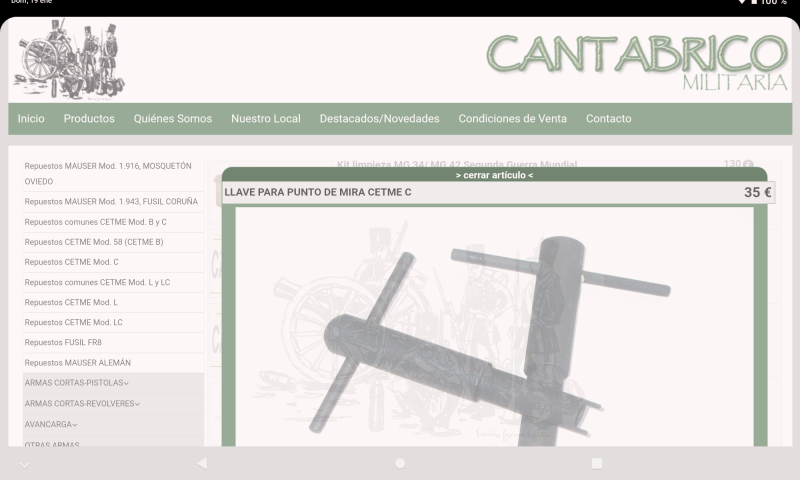Tap the down chevron in navigation bar
The height and width of the screenshot is (480, 800).
click(25, 464)
